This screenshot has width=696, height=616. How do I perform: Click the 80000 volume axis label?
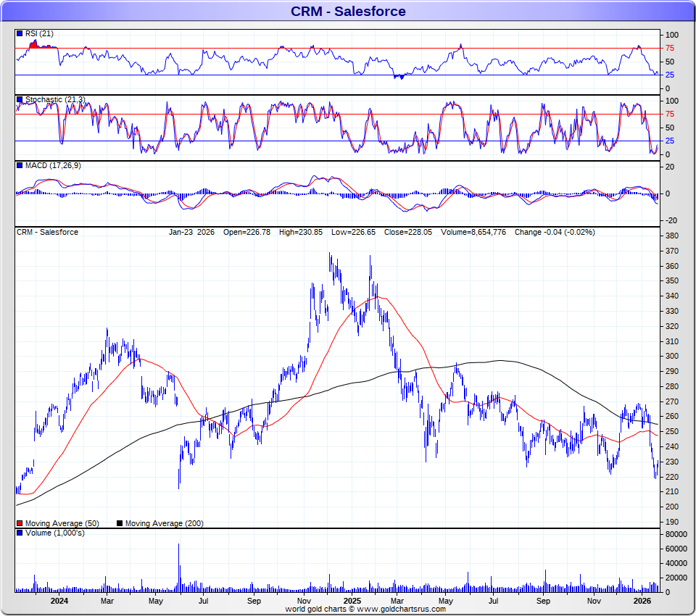676,534
